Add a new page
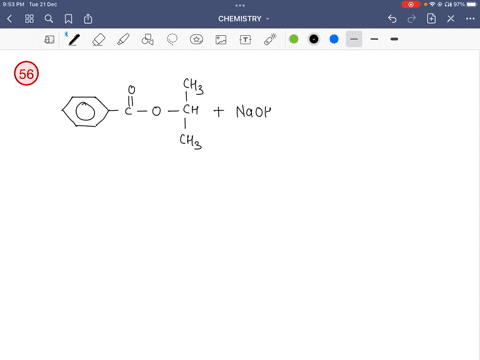This screenshot has height=360, width=480. click(431, 19)
